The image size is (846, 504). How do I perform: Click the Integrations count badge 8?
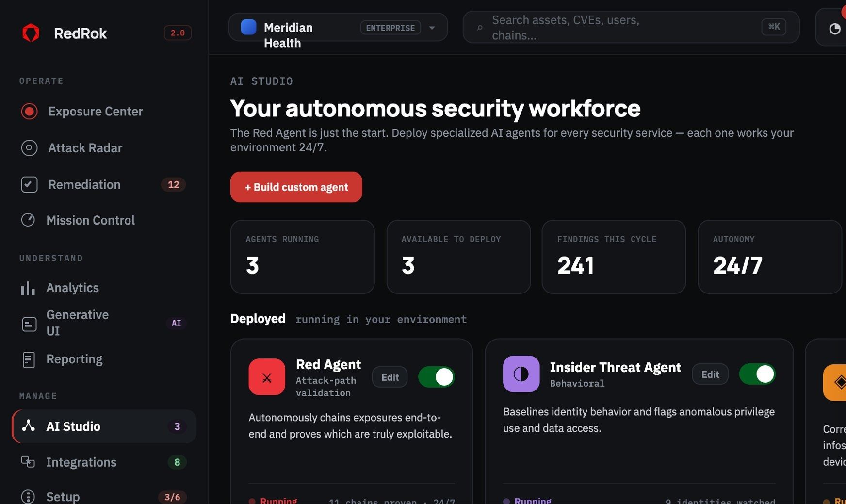click(x=177, y=462)
